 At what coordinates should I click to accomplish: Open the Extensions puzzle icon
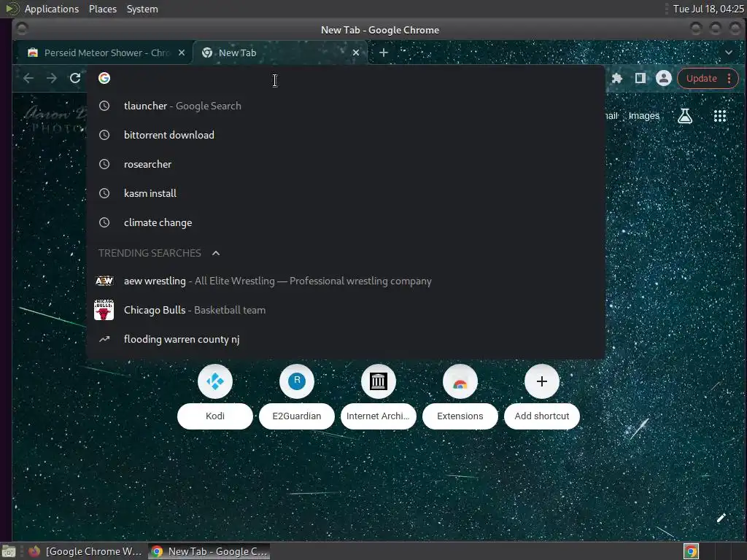(617, 78)
